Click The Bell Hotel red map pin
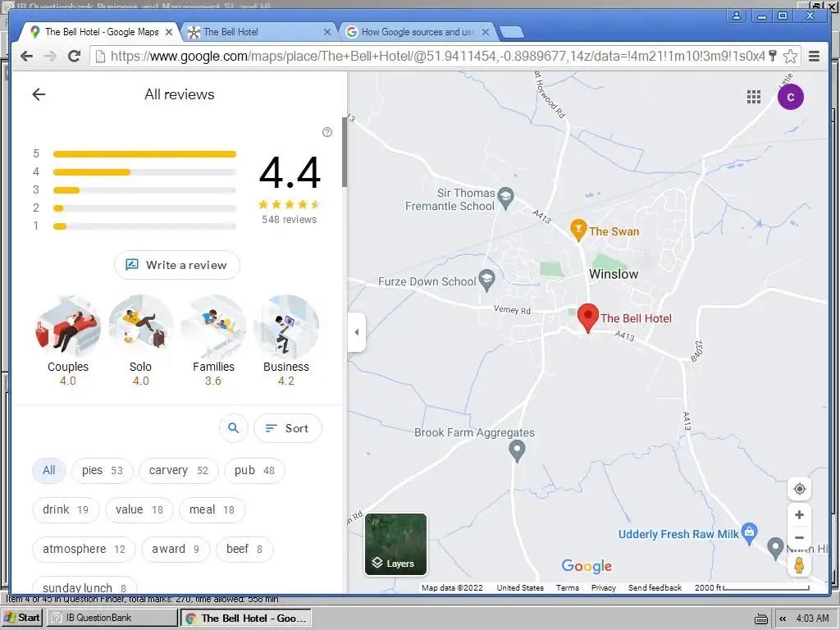 587,318
